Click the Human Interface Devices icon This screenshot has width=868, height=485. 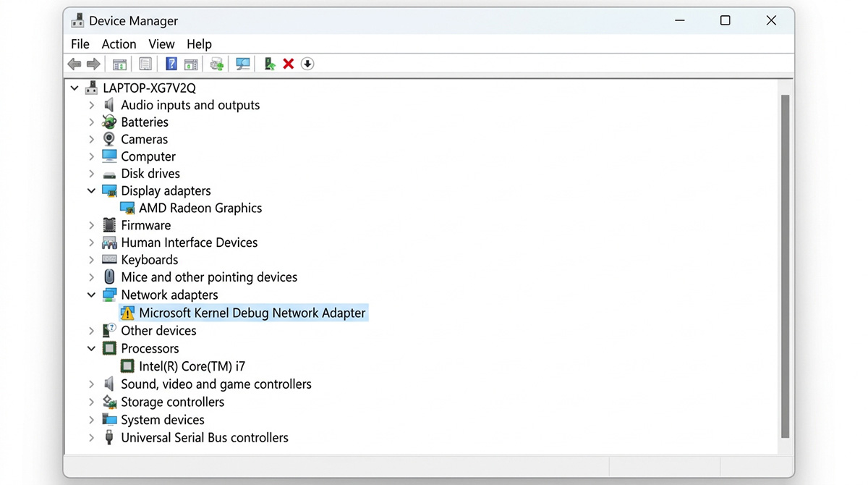pos(109,242)
